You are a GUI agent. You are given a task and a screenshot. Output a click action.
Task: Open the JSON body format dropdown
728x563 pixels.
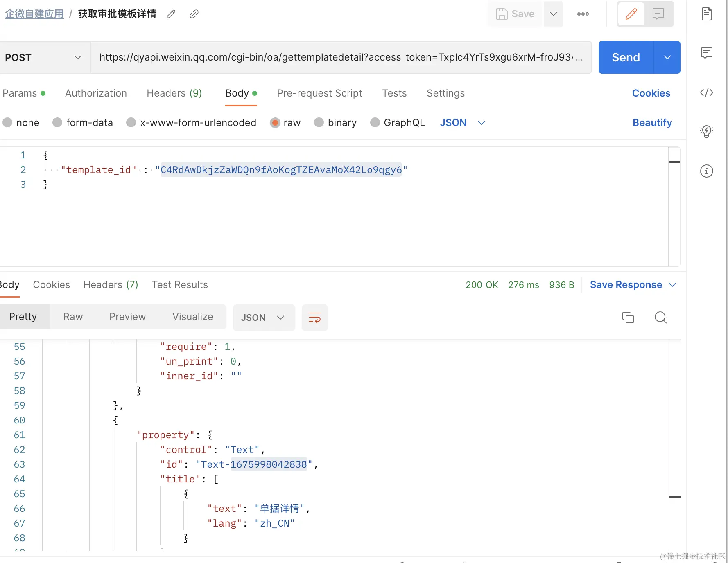pos(462,123)
